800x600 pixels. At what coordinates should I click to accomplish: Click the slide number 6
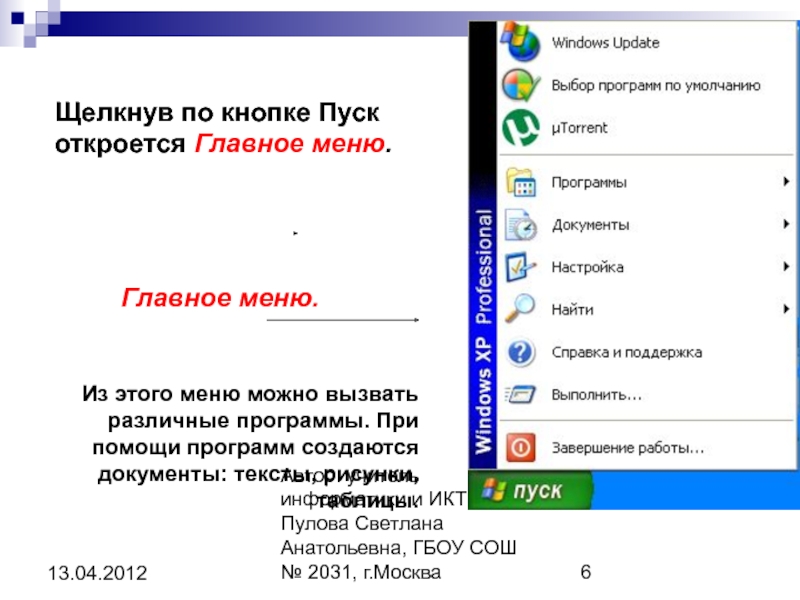point(586,572)
